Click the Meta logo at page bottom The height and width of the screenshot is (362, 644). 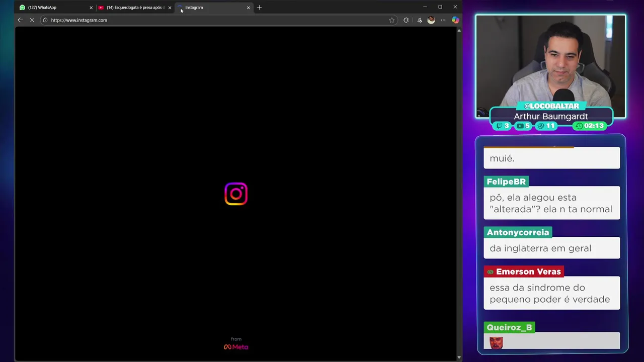pyautogui.click(x=236, y=347)
